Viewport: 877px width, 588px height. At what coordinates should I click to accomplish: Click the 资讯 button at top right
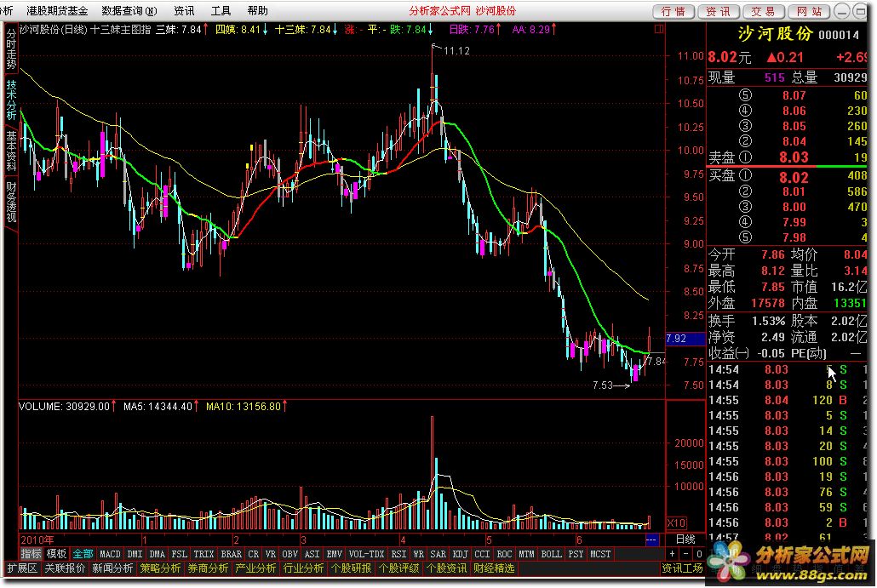coord(719,12)
